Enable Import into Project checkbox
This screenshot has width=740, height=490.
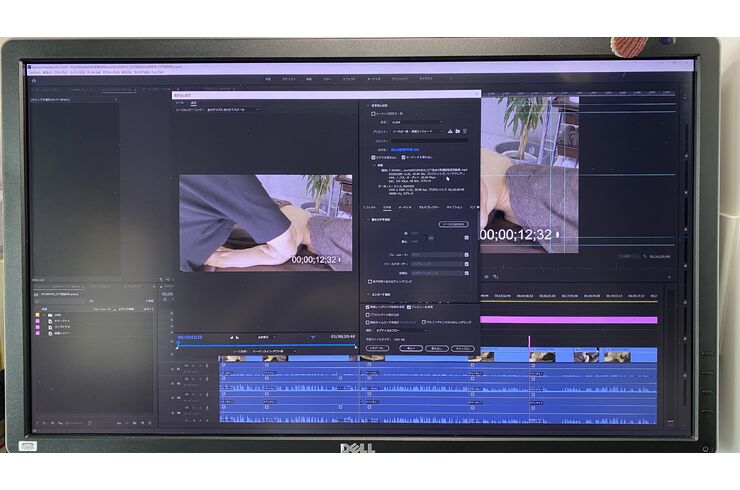tap(368, 315)
